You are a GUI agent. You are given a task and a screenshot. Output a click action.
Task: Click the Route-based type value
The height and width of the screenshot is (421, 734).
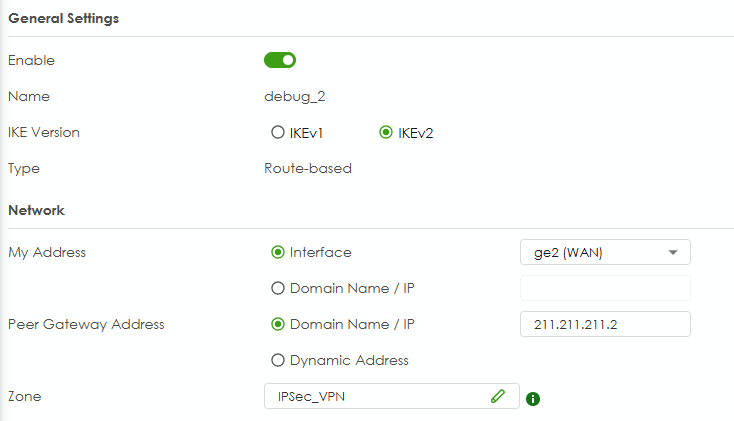coord(307,168)
